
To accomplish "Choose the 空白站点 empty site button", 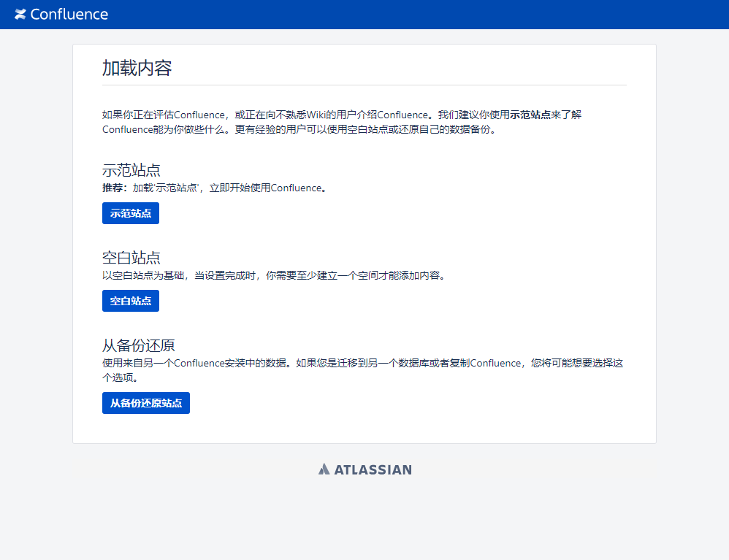I will pos(131,301).
